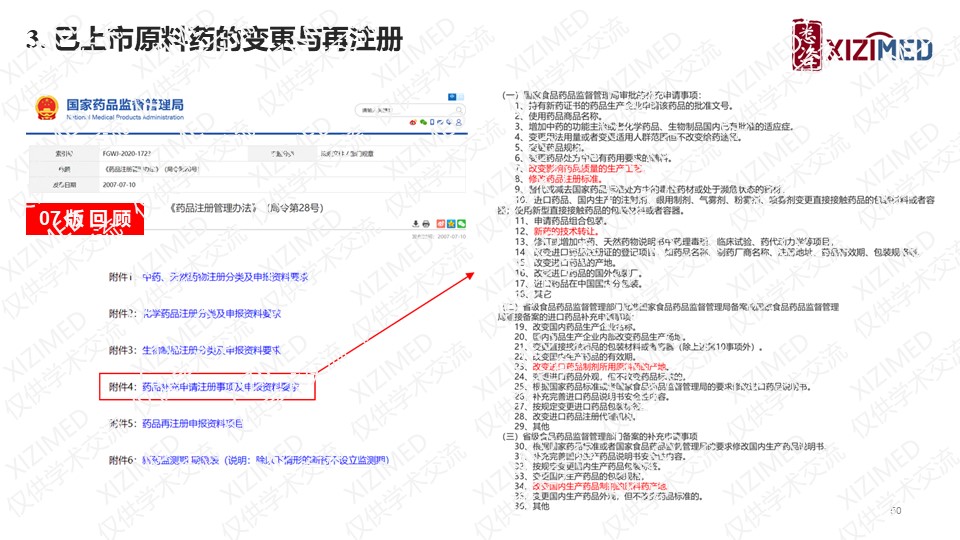The height and width of the screenshot is (540, 960).
Task: Click the print icon below the title
Action: point(427,222)
